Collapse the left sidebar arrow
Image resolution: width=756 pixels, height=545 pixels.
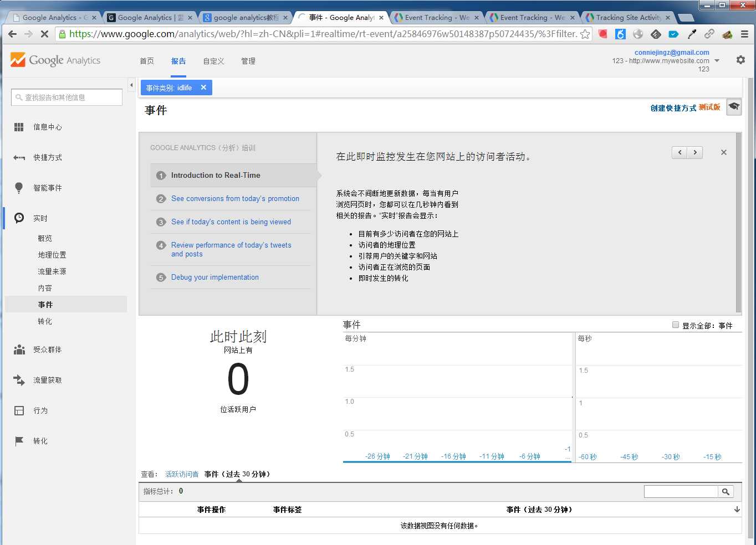point(131,85)
